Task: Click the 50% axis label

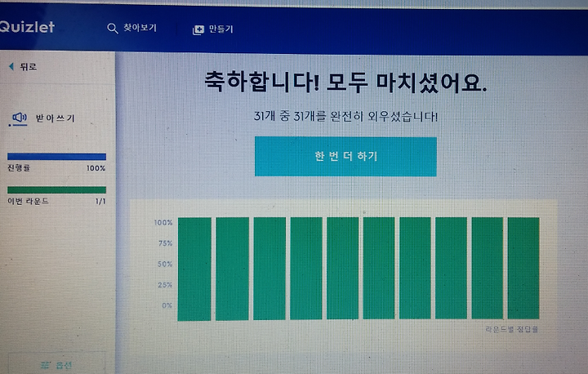Action: pos(165,264)
